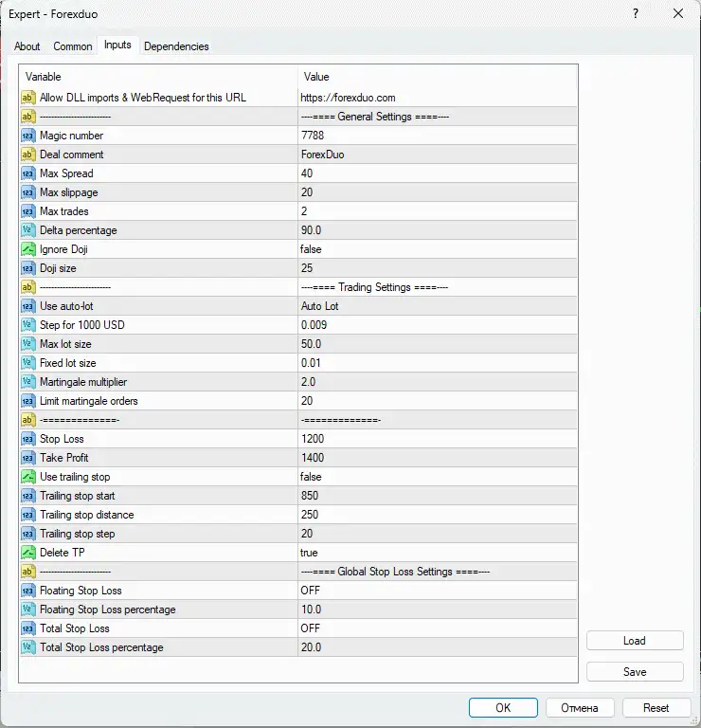
Task: Click the icon beside Delete TP
Action: tap(27, 553)
